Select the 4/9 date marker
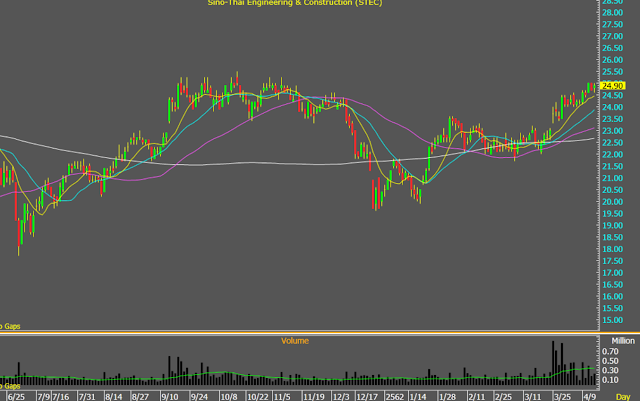This screenshot has height=401, width=640. tap(589, 397)
